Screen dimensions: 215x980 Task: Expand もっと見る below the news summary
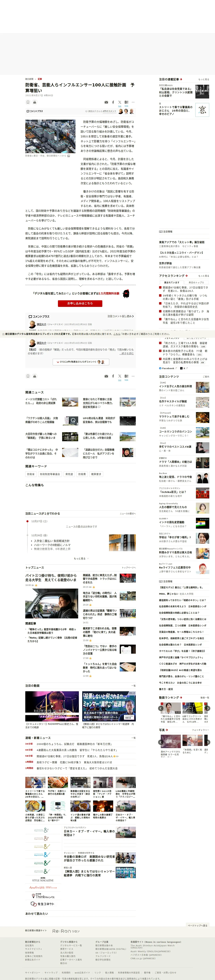click(x=81, y=559)
